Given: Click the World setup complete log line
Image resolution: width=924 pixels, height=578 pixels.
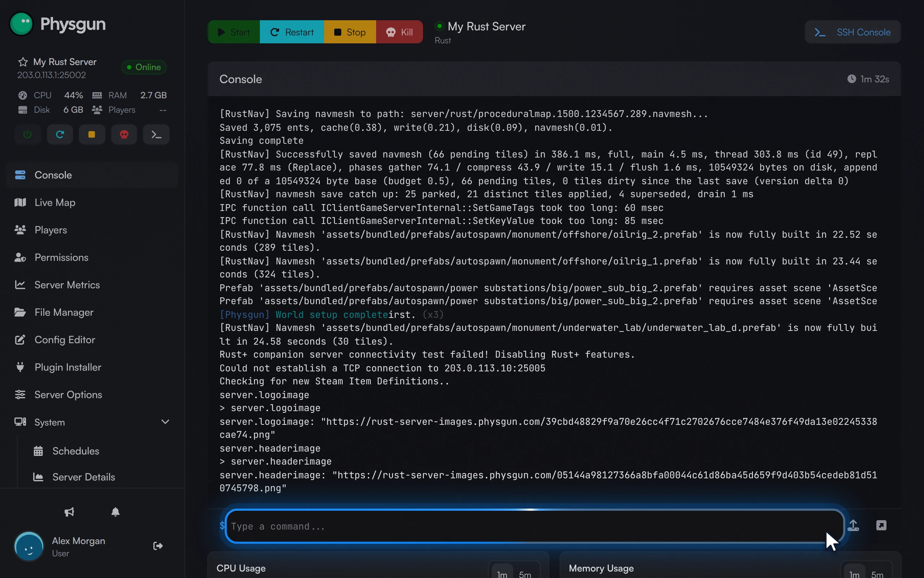Looking at the screenshot, I should point(331,315).
